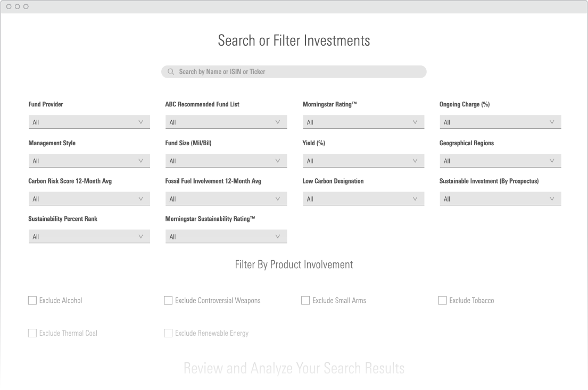This screenshot has height=390, width=588.
Task: Check the Exclude Alcohol checkbox
Action: [x=32, y=301]
